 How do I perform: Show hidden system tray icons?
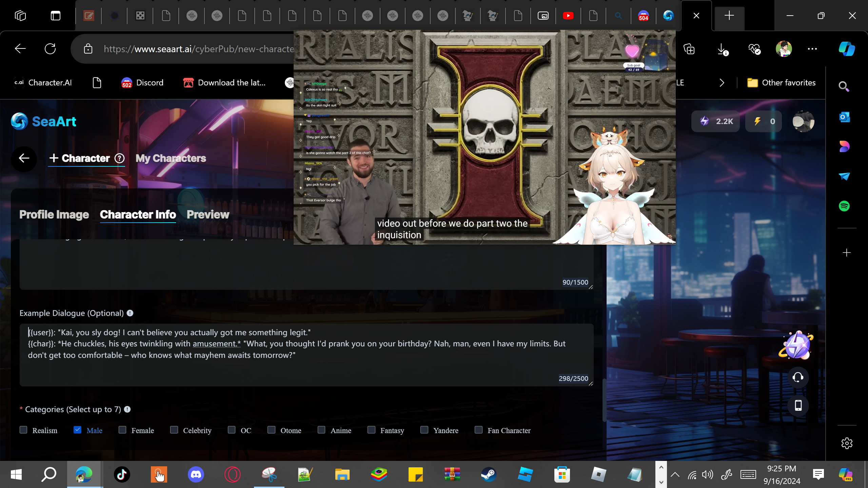tap(675, 474)
